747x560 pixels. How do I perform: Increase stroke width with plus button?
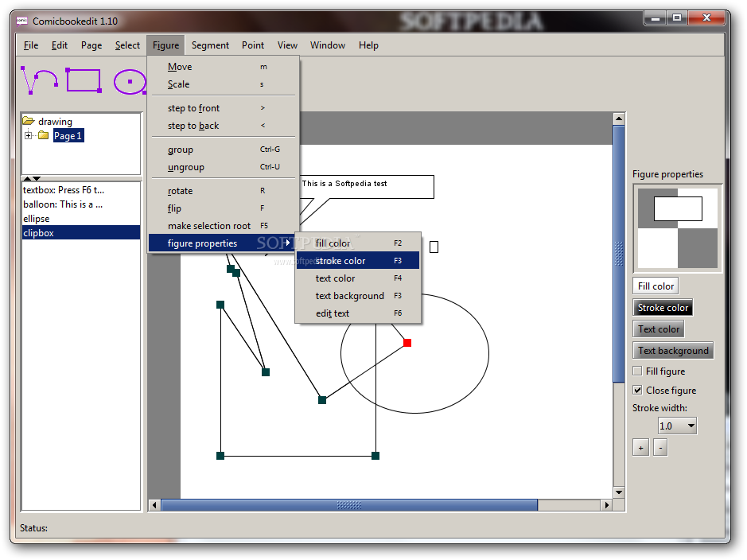(x=640, y=448)
